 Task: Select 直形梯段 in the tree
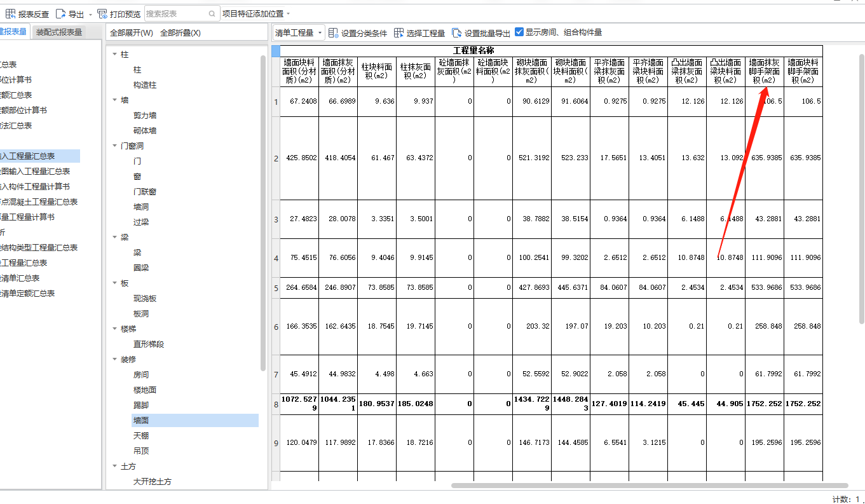(149, 344)
